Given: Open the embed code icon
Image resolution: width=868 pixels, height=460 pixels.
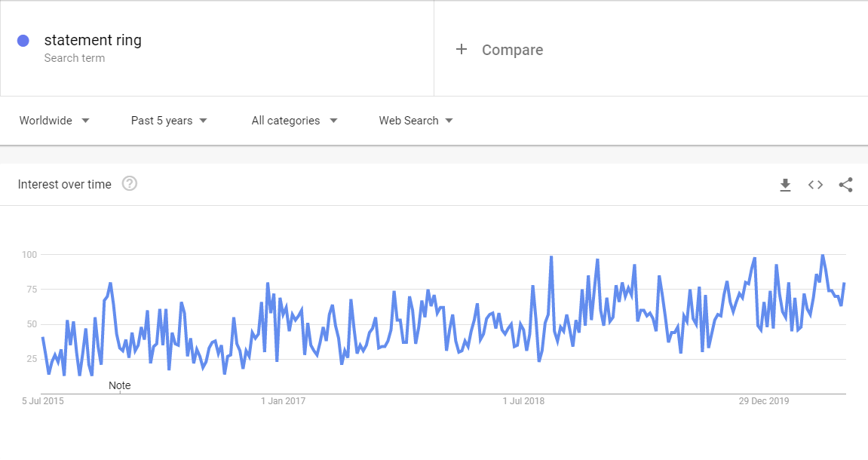Looking at the screenshot, I should (815, 185).
